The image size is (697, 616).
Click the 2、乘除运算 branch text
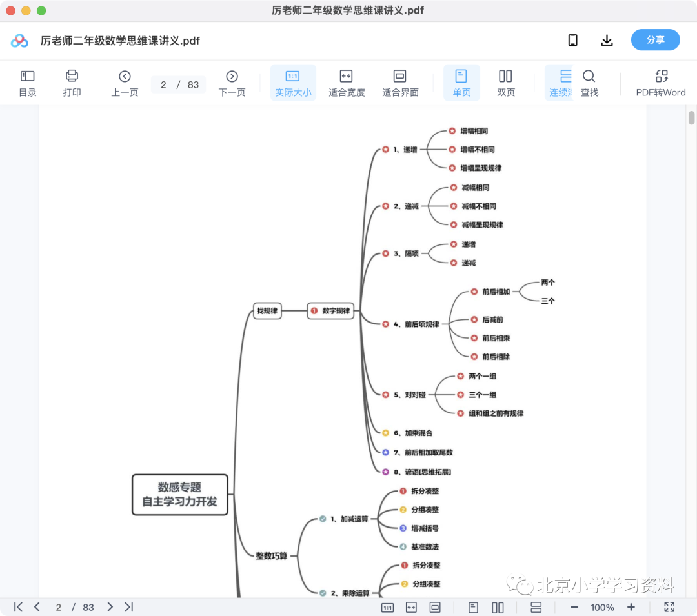350,593
